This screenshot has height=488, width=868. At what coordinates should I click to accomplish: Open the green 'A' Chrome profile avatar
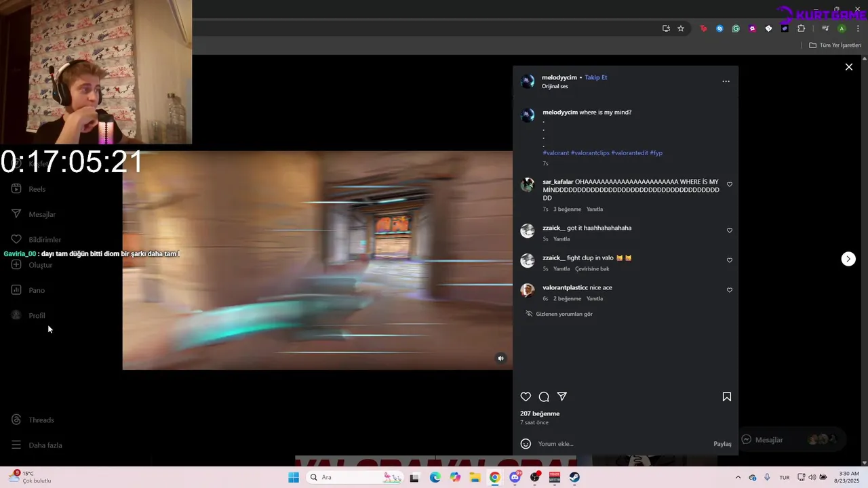click(x=842, y=28)
